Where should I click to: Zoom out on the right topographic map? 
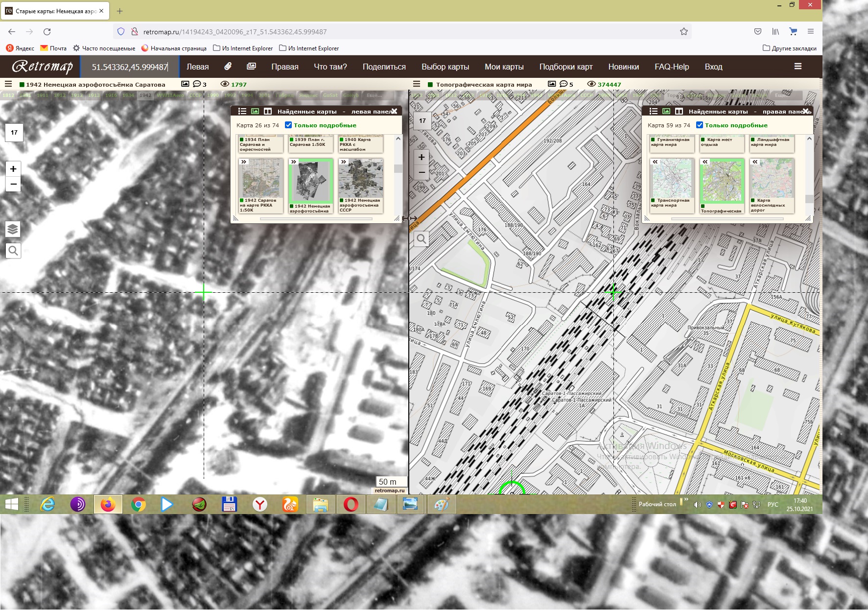coord(422,173)
